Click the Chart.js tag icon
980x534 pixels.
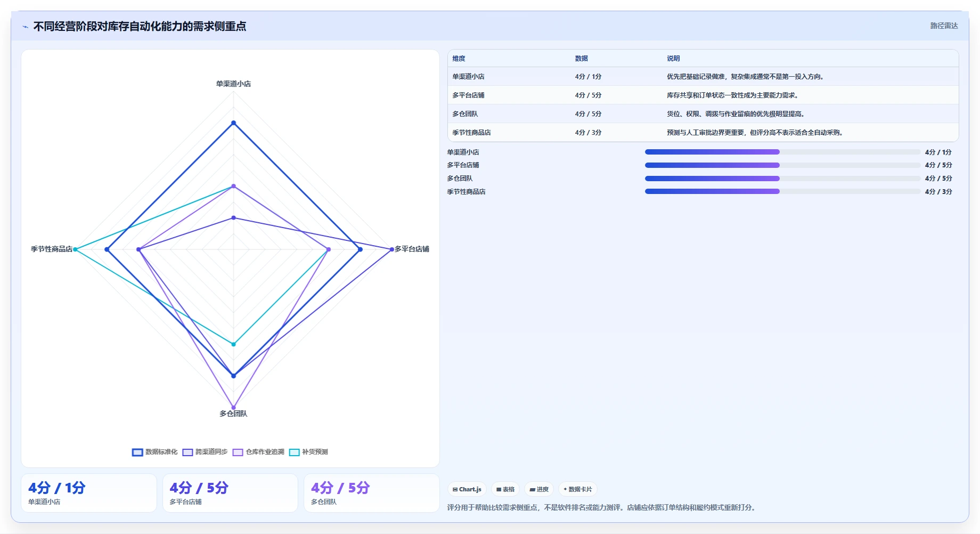click(455, 489)
